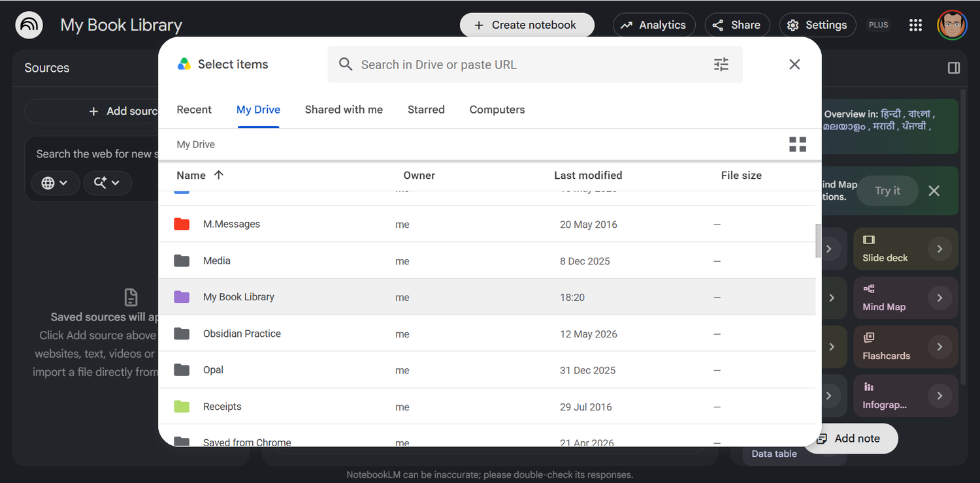Viewport: 980px width, 483px height.
Task: Click the Create notebook button
Action: (x=527, y=25)
